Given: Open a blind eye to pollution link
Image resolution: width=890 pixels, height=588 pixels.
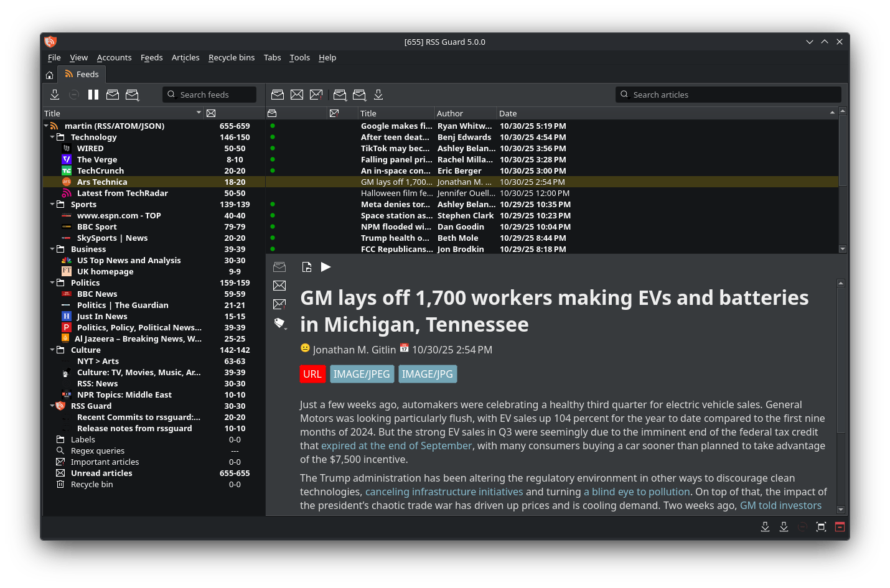Looking at the screenshot, I should (637, 492).
